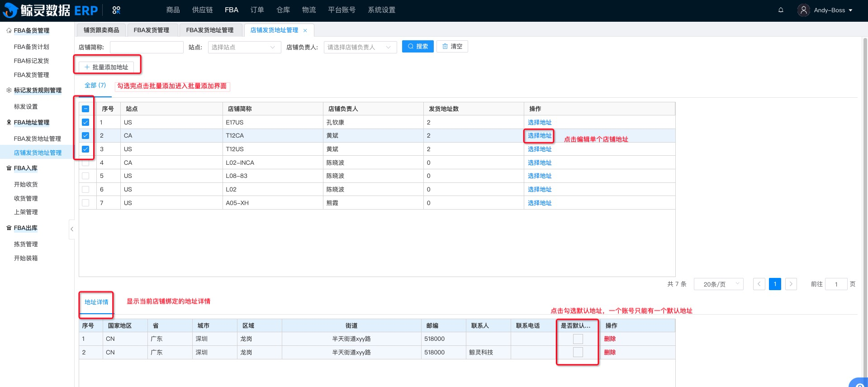868x387 pixels.
Task: Collapse the FBA入库 sidebar group
Action: 26,168
